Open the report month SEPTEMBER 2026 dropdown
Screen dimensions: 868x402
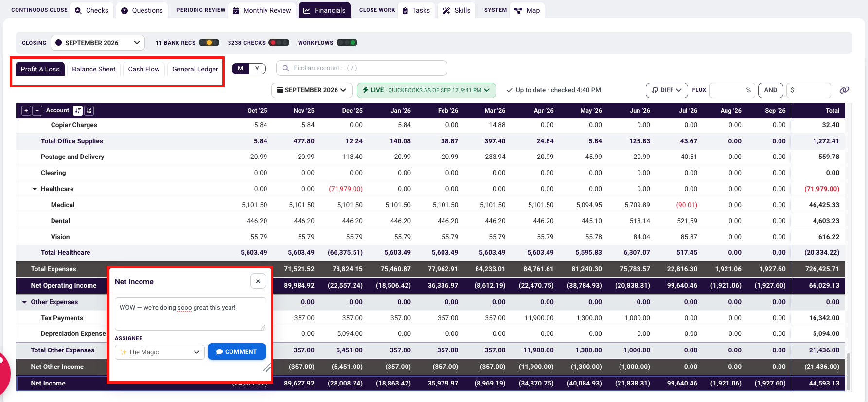pos(312,90)
